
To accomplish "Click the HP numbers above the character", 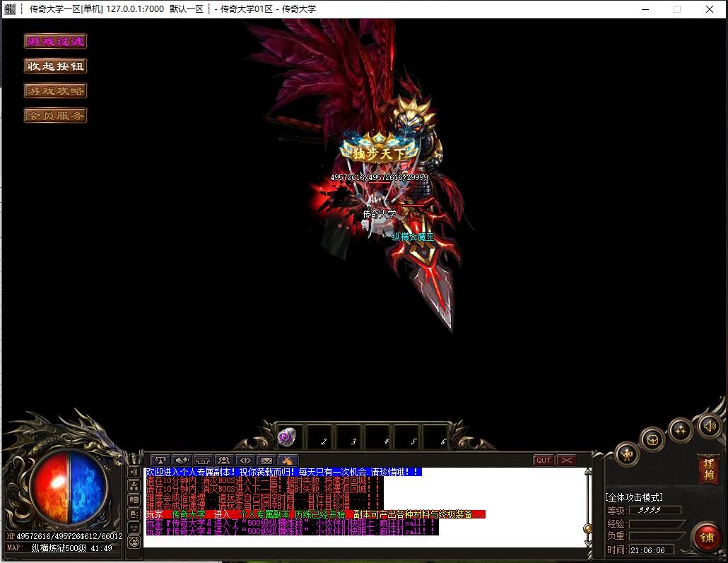I will point(379,177).
